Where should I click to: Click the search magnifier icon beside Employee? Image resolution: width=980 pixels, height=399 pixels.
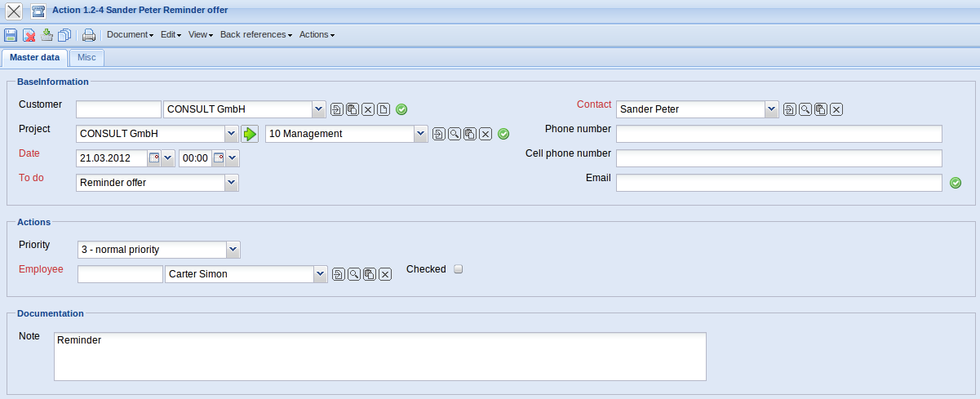point(354,275)
